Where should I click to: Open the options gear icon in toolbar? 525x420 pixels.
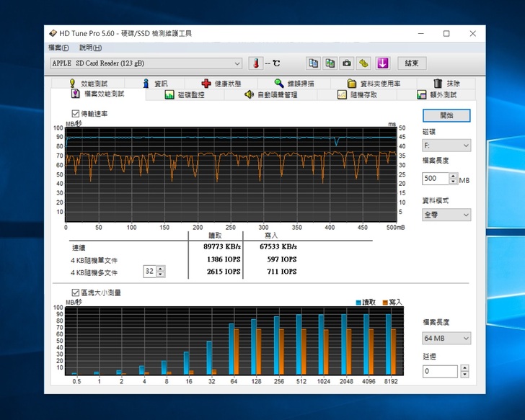[364, 63]
